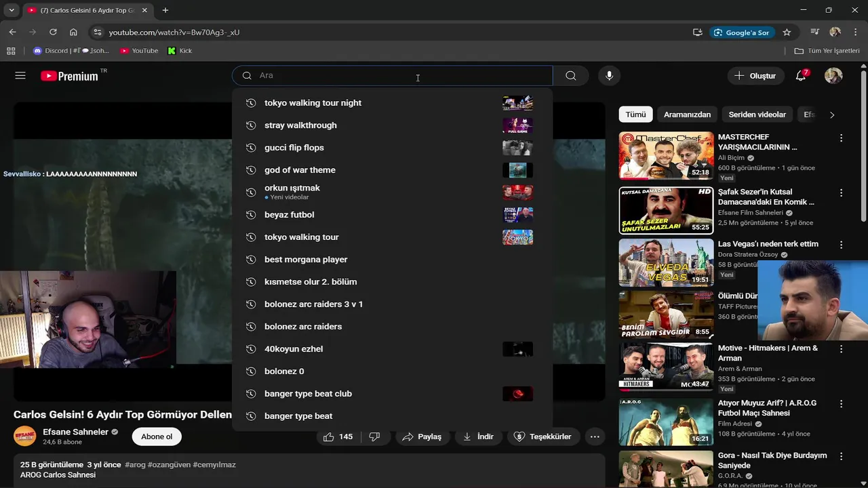This screenshot has height=488, width=868.
Task: Dislike the video with thumbs-down icon
Action: (374, 436)
